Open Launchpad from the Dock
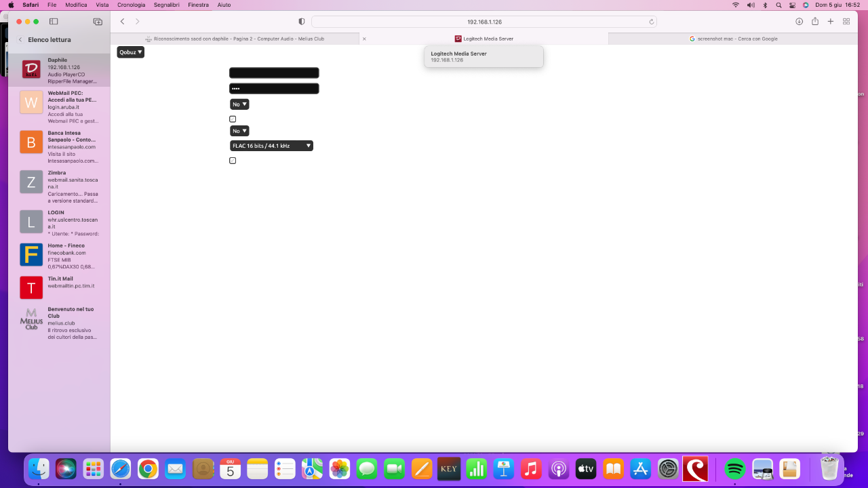This screenshot has height=488, width=868. [x=93, y=468]
